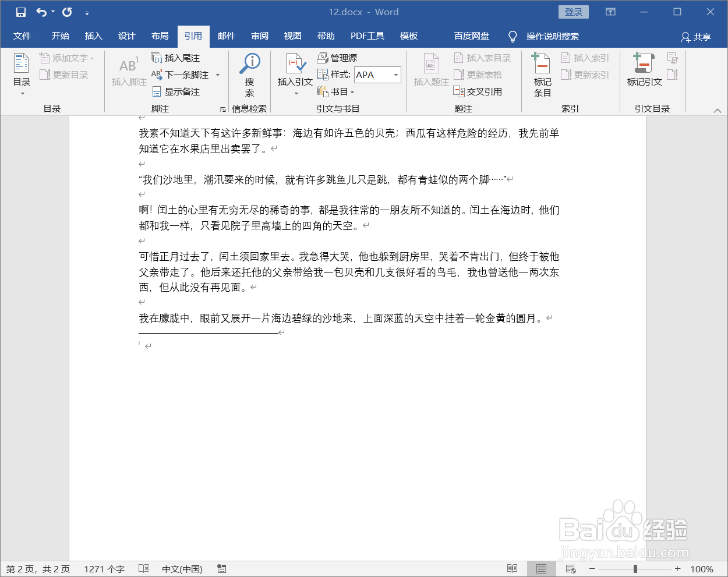Image resolution: width=728 pixels, height=577 pixels.
Task: Open the undo history dropdown arrow
Action: click(53, 12)
